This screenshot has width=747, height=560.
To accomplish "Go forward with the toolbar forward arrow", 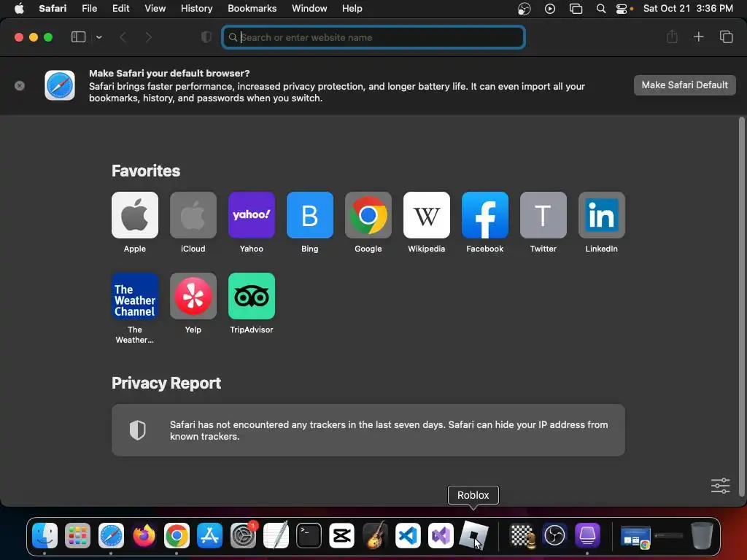I will 148,37.
